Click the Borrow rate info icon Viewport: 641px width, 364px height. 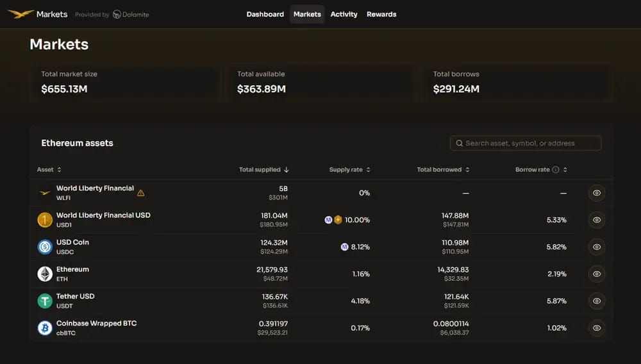coord(556,170)
